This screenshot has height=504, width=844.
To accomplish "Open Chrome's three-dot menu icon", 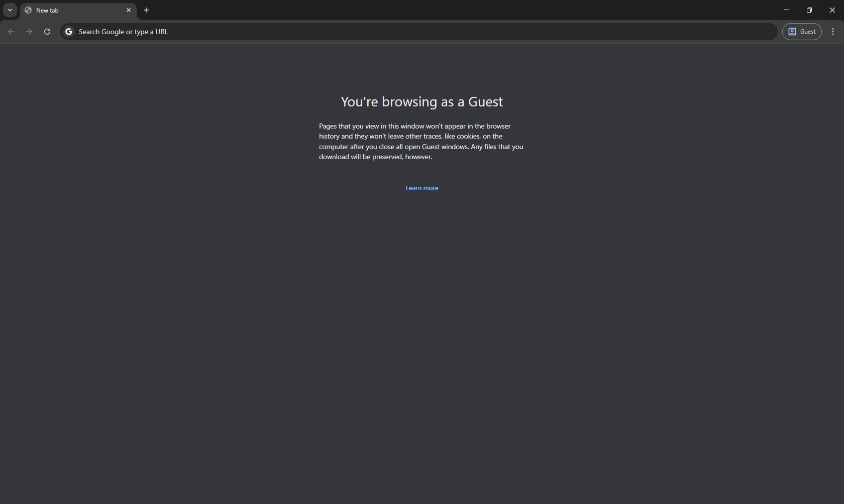I will 833,32.
